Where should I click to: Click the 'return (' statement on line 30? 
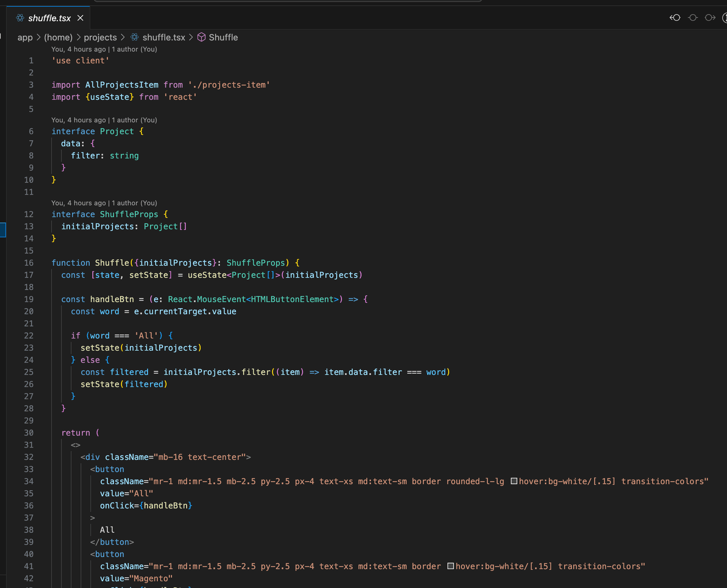click(x=80, y=433)
